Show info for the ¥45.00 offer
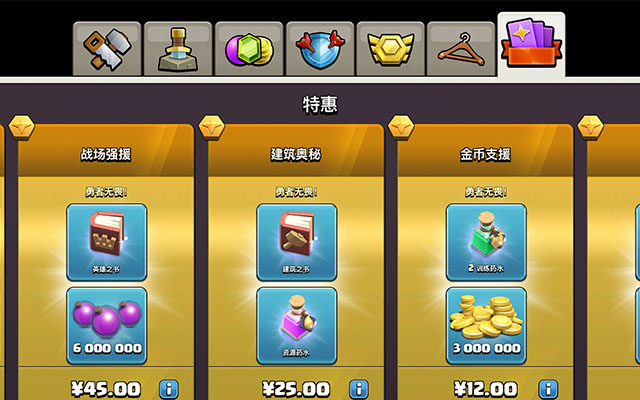 click(x=169, y=389)
